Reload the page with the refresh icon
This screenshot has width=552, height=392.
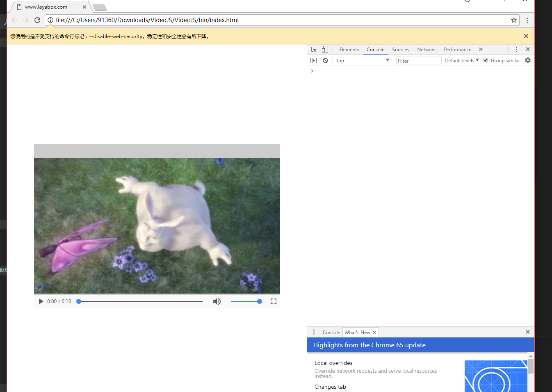click(37, 20)
